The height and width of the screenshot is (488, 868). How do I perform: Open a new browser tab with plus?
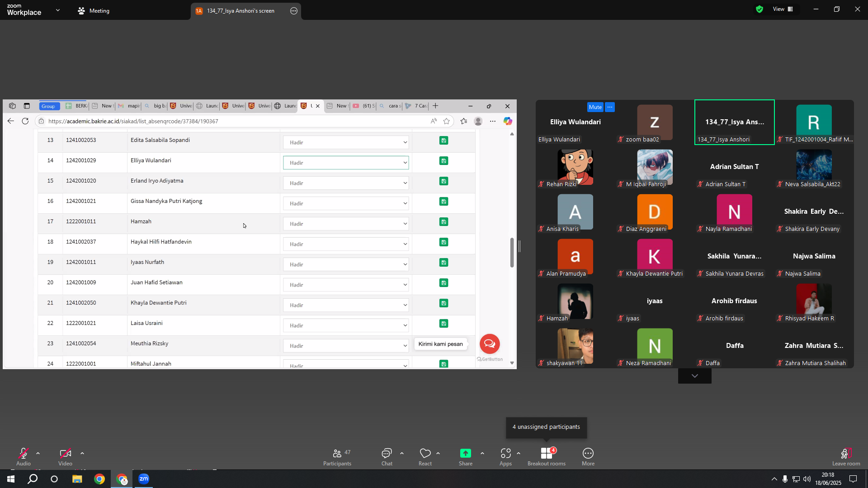point(435,106)
